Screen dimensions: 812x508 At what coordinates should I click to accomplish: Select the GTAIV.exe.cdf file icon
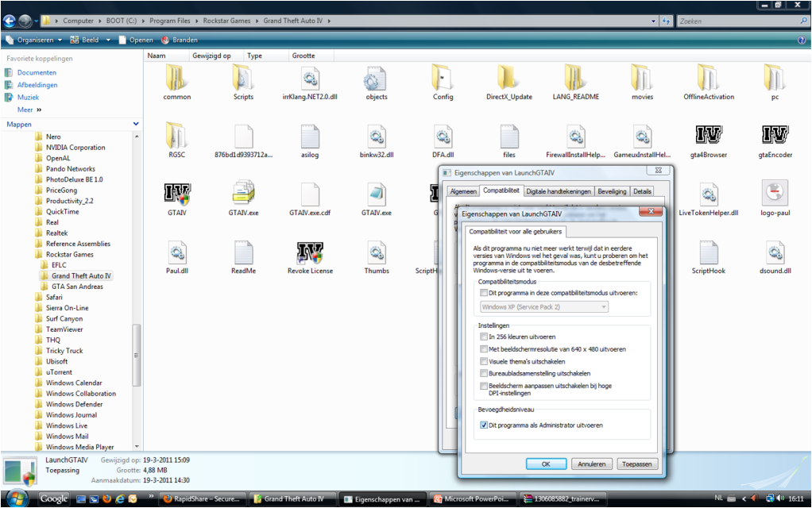(310, 194)
